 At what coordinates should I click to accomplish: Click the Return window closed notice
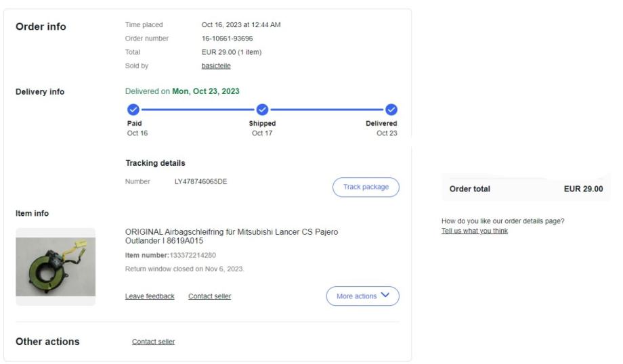(184, 269)
